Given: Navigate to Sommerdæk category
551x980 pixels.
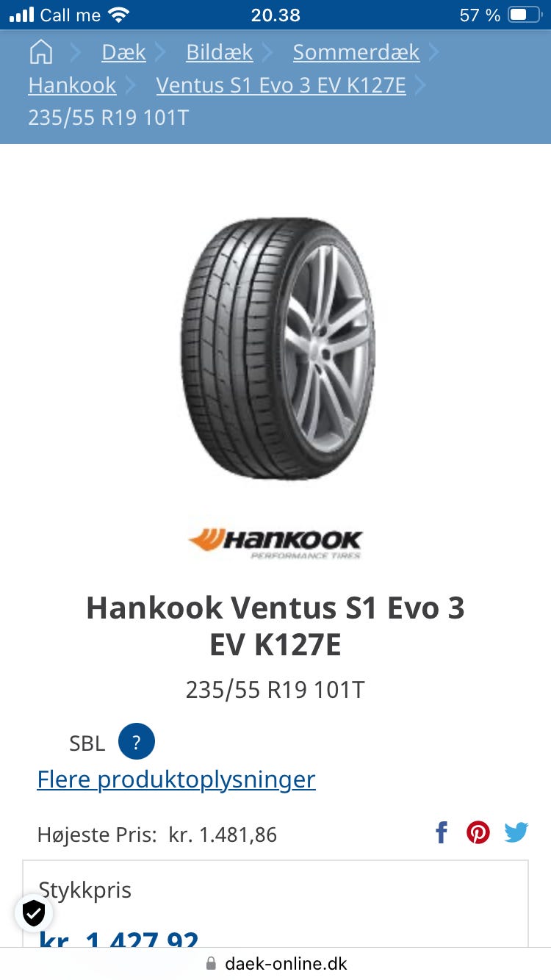Looking at the screenshot, I should [x=356, y=52].
